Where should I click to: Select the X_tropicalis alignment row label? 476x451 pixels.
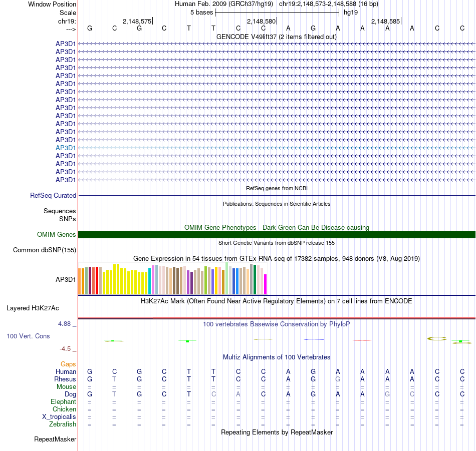coord(59,417)
